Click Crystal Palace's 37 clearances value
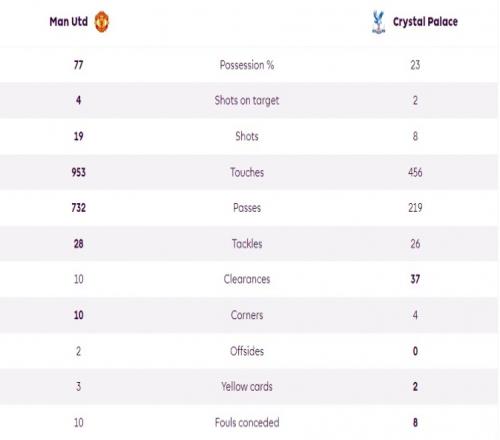Viewport: 500px width, 440px height. click(415, 279)
